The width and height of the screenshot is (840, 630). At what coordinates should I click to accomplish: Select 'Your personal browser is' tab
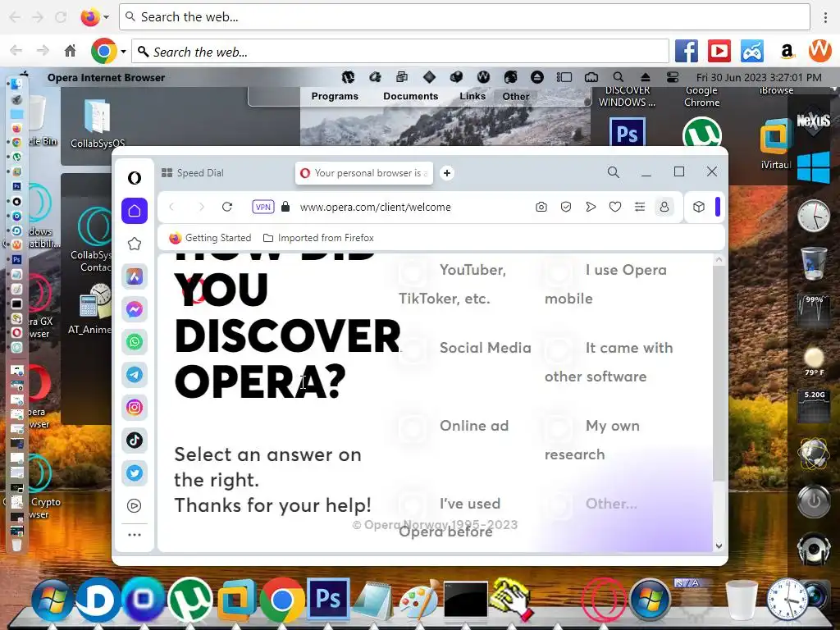coord(364,173)
